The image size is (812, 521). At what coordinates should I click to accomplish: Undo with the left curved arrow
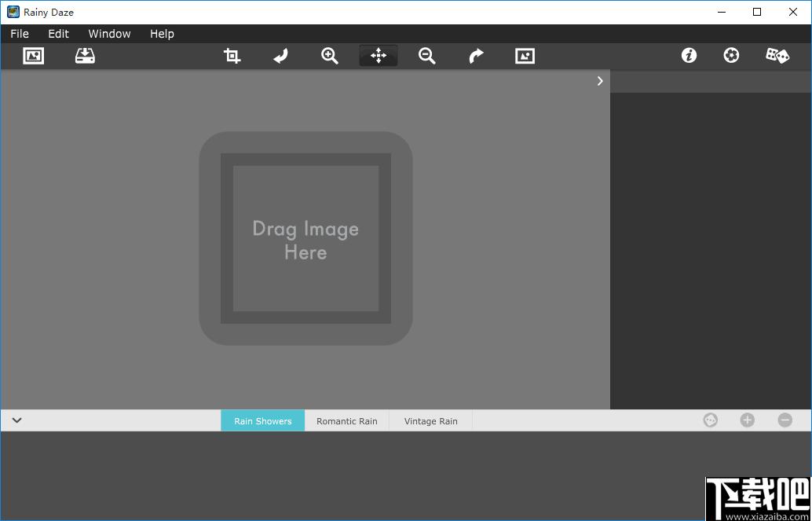280,56
